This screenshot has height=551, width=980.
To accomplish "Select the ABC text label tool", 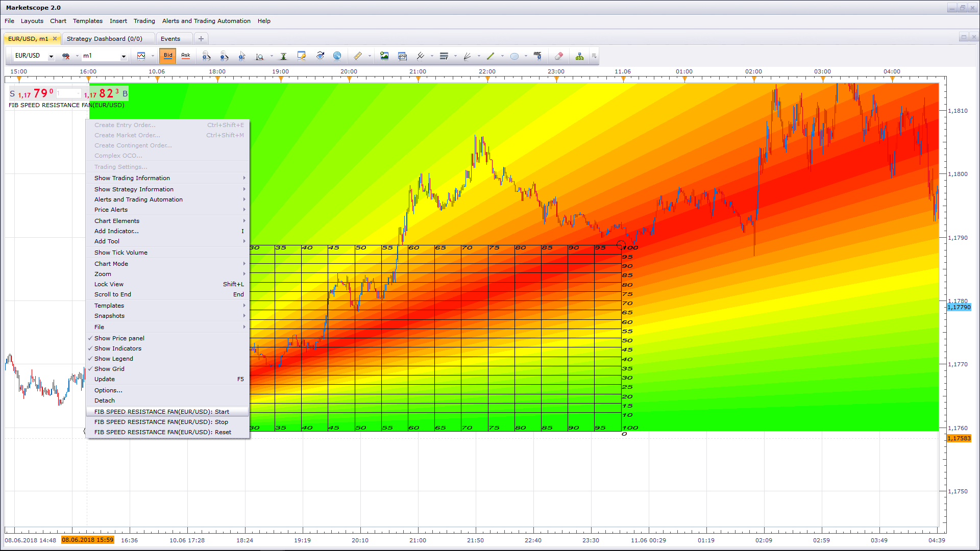I will tap(537, 56).
